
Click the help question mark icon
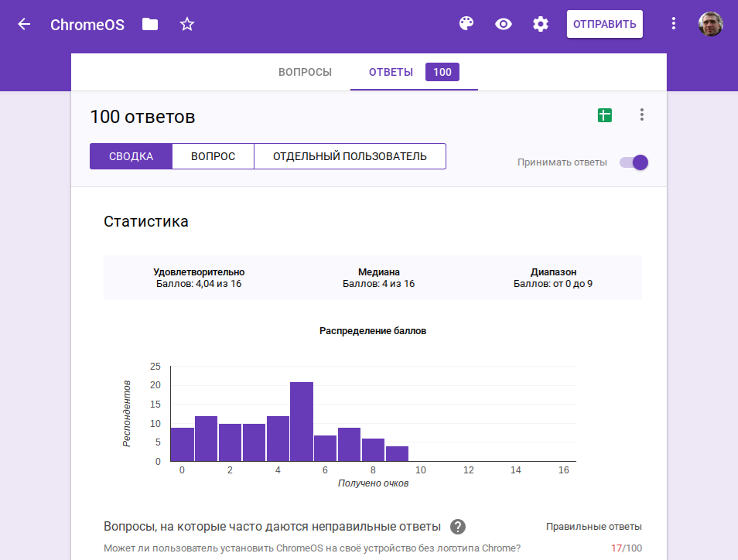[x=458, y=527]
